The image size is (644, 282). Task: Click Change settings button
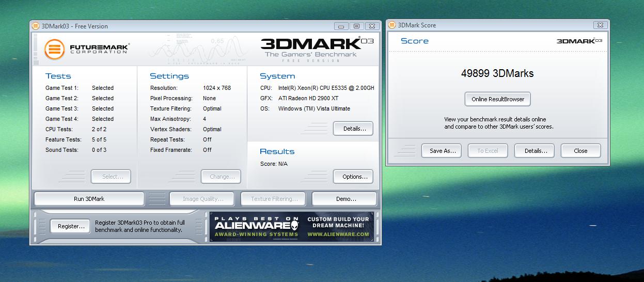click(x=221, y=177)
